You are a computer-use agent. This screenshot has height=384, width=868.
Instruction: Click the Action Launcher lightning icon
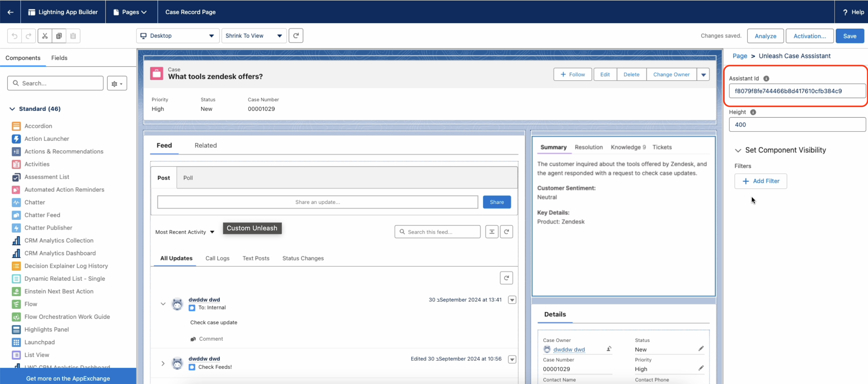click(16, 139)
